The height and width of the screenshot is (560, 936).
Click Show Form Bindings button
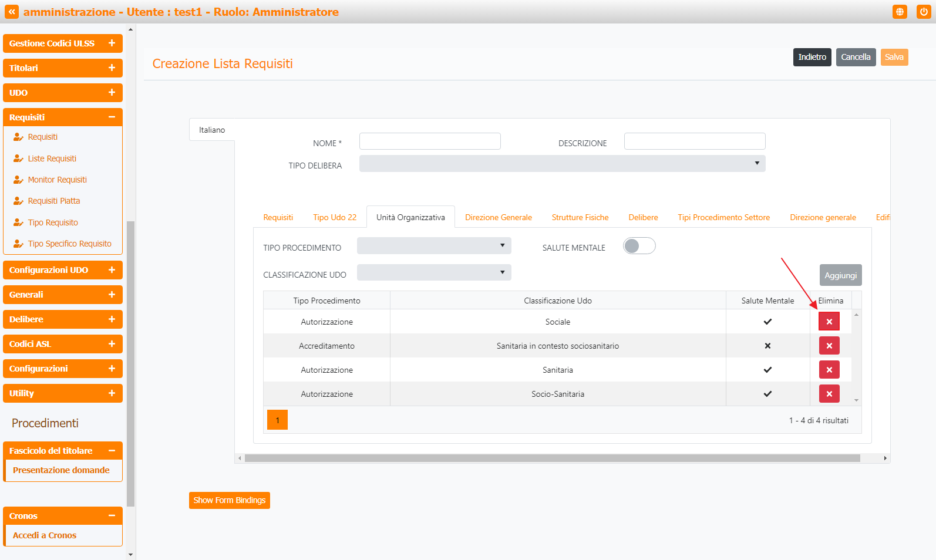pos(229,500)
